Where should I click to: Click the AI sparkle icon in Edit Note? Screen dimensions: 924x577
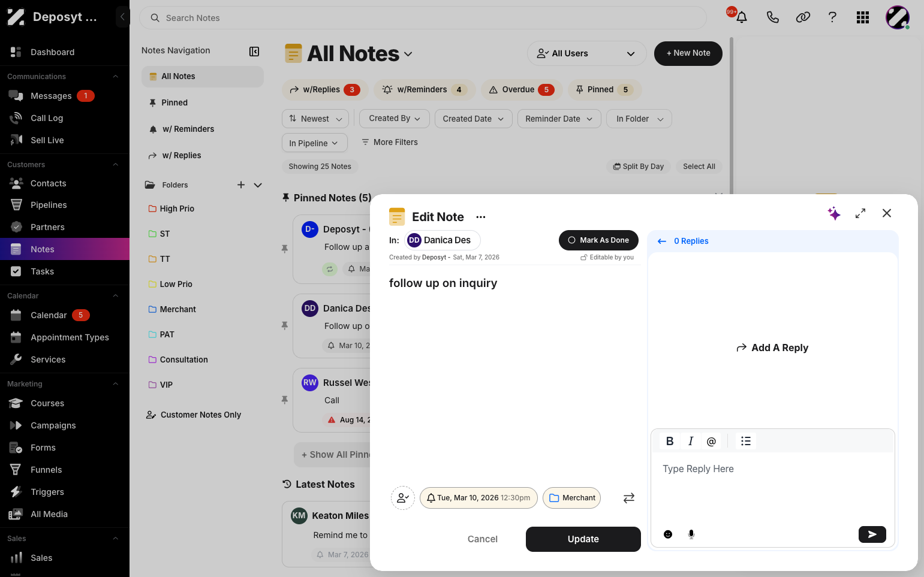834,213
